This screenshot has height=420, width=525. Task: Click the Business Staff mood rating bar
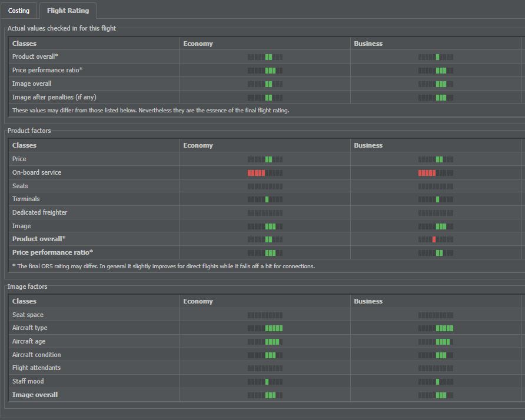[x=436, y=382]
